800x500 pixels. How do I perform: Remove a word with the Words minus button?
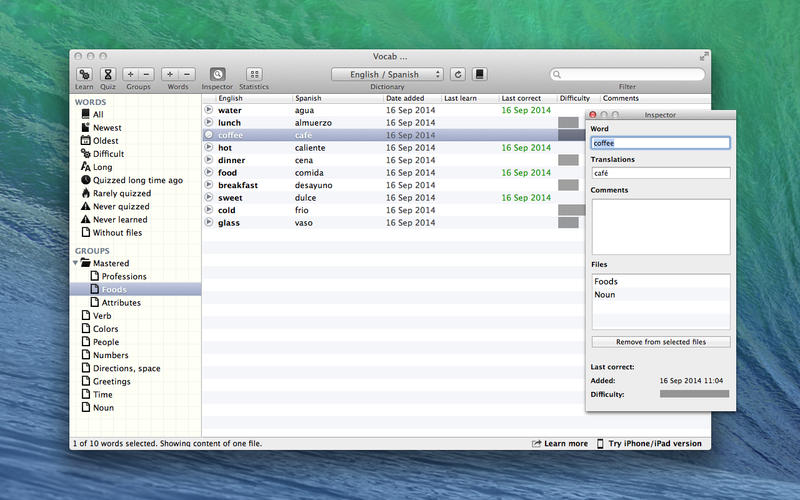pos(187,74)
